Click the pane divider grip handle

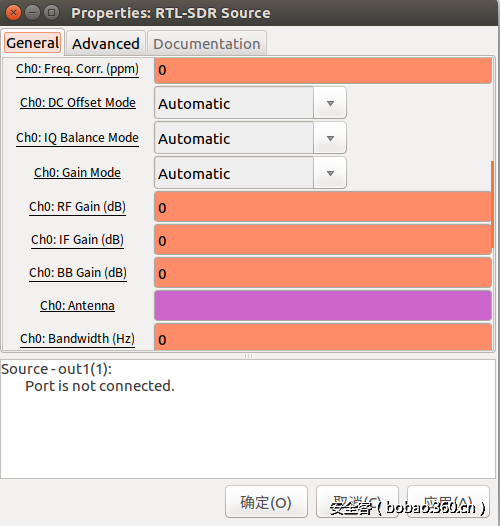coord(248,356)
